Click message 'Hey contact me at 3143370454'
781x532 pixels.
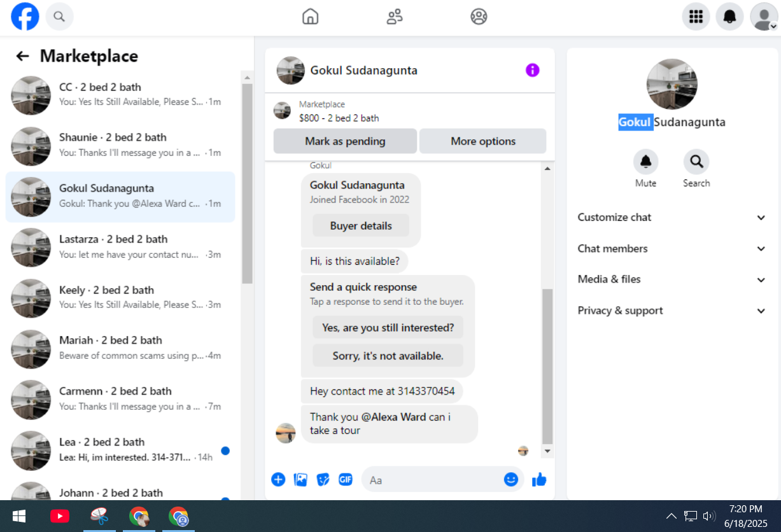click(382, 391)
